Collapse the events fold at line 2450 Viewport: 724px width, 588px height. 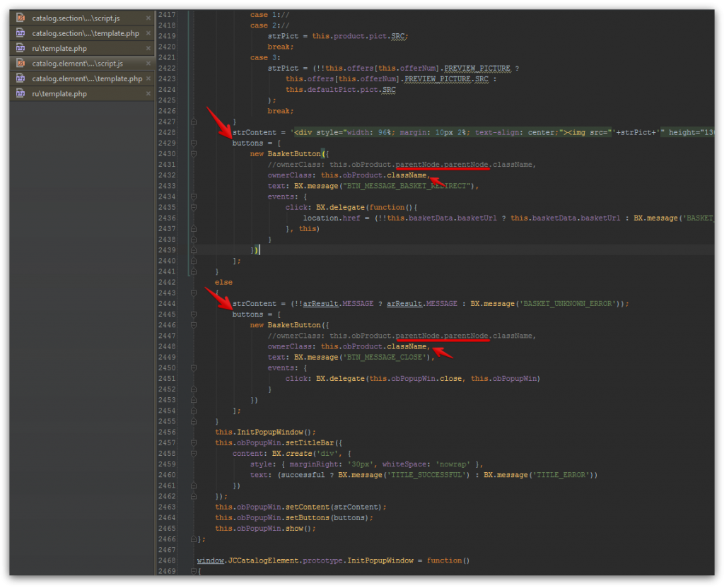(x=194, y=367)
